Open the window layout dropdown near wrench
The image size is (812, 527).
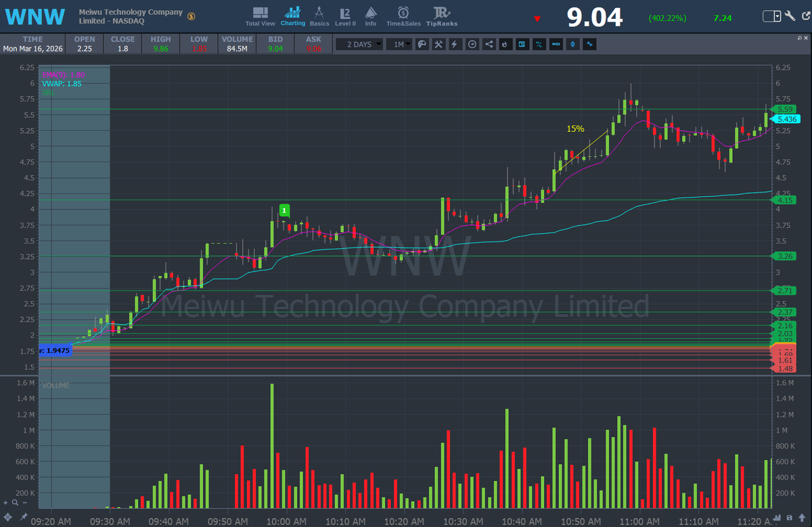pyautogui.click(x=772, y=16)
